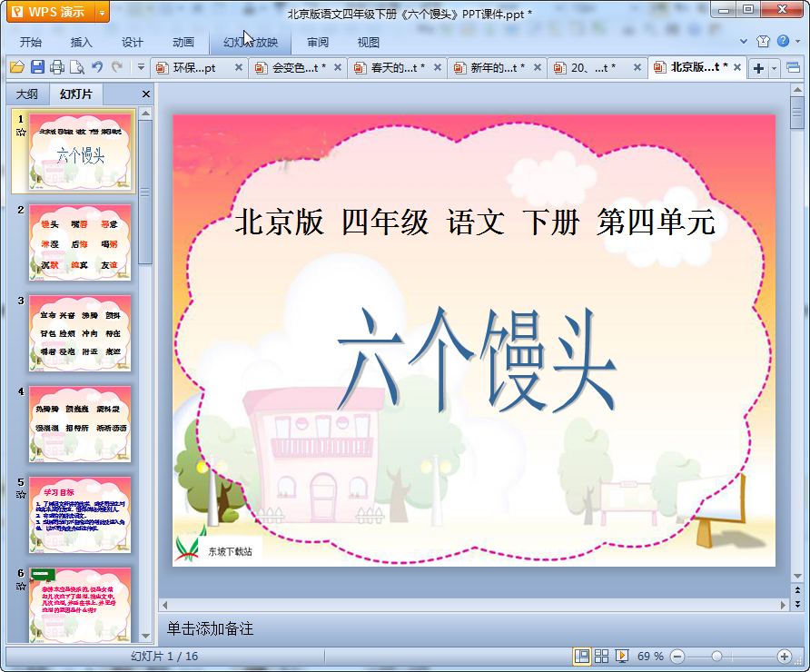Click the 69 % zoom level

click(x=650, y=657)
